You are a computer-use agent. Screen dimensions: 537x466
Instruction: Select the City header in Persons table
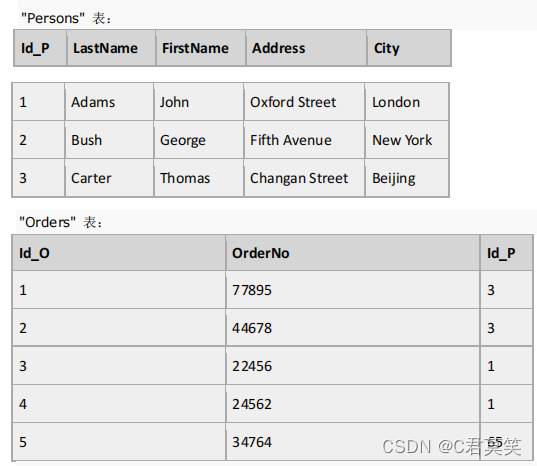click(x=409, y=48)
